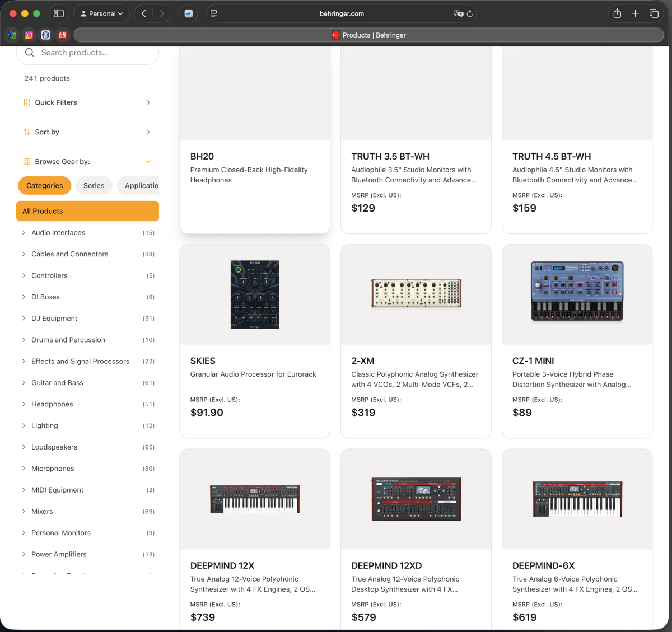Open the DEEPMIND-6X product image
Screen dimensions: 672x632
pyautogui.click(x=577, y=499)
